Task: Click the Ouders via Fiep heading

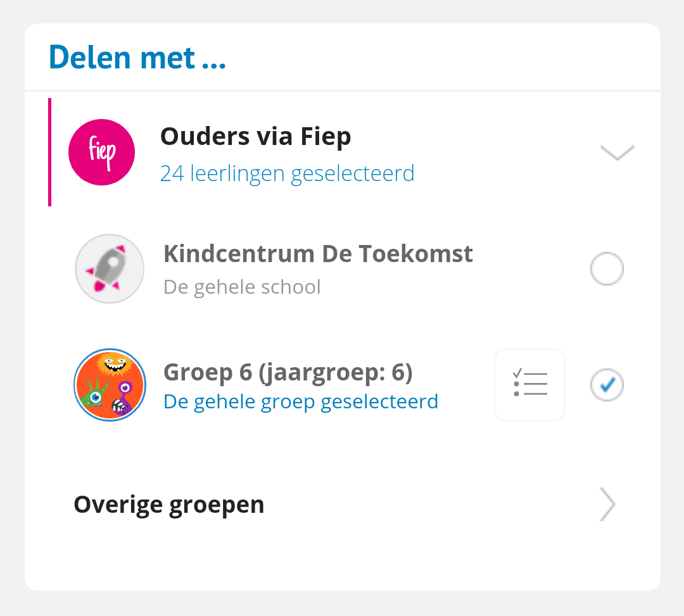Action: tap(256, 137)
